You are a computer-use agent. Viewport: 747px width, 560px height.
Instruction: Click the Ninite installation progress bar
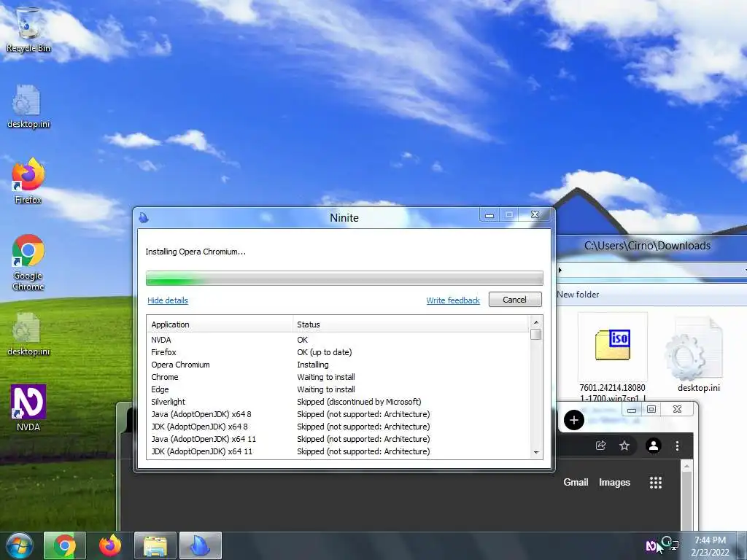[x=344, y=278]
